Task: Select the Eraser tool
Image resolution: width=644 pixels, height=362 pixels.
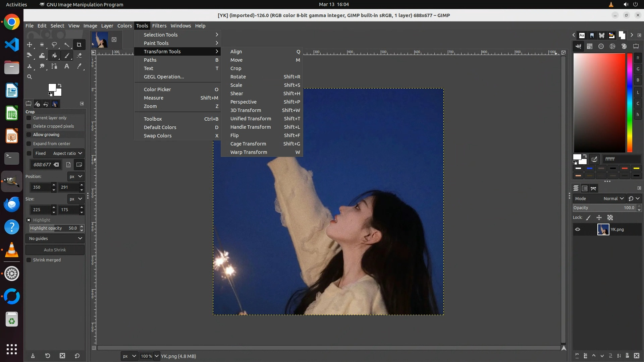Action: (x=79, y=56)
